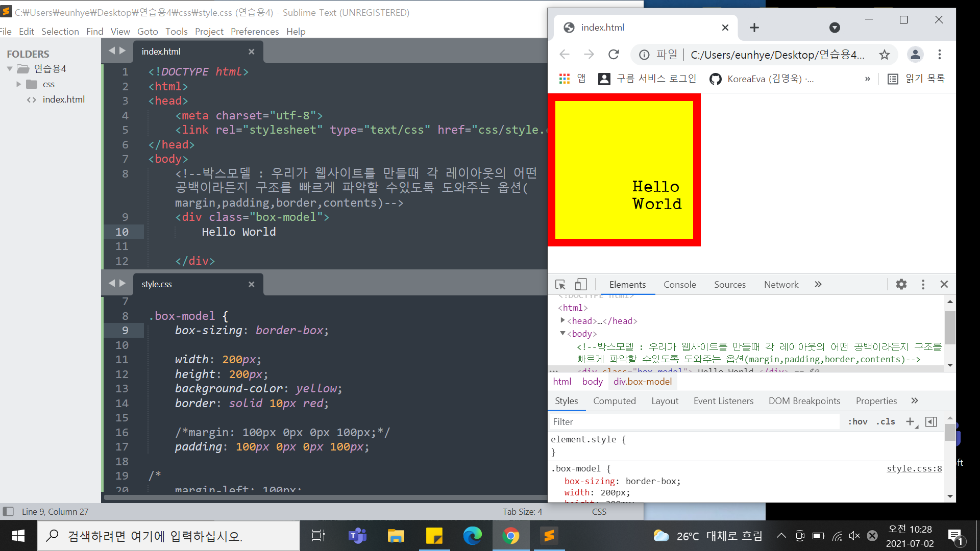The height and width of the screenshot is (551, 980).
Task: Expand the css folder in sidebar
Action: (x=19, y=84)
